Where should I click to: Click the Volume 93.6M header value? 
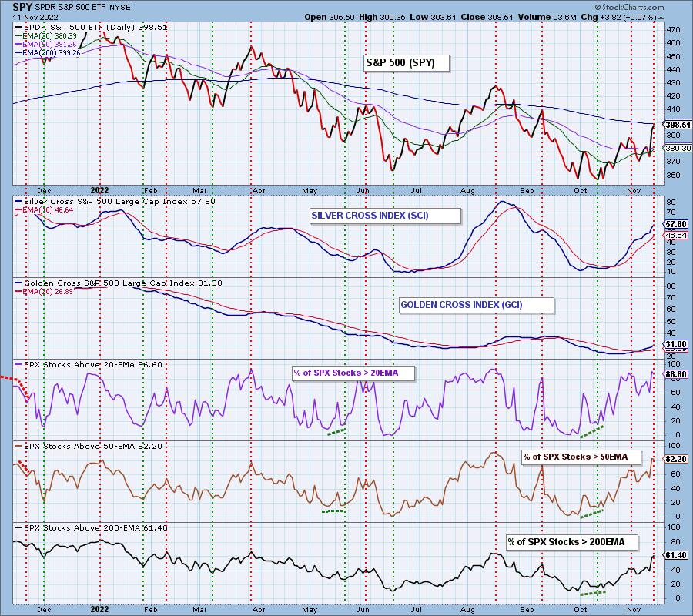[547, 18]
